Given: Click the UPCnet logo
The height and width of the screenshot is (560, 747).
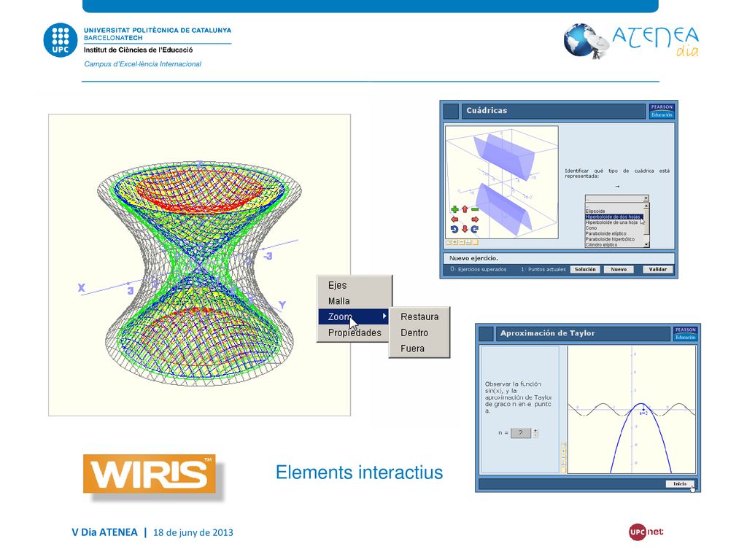Looking at the screenshot, I should coord(646,532).
